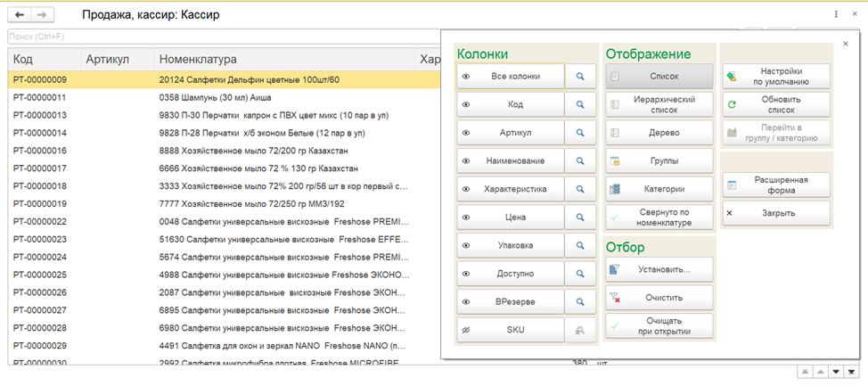868x386 pixels.
Task: Show Категории display
Action: [659, 189]
